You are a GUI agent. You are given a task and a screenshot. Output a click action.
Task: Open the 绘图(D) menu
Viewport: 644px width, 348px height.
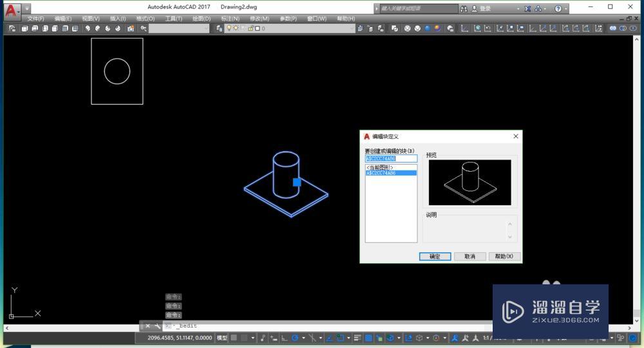201,19
